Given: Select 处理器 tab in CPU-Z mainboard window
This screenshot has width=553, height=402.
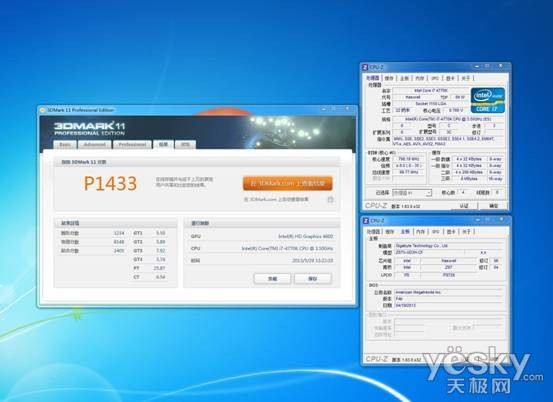Looking at the screenshot, I should click(373, 232).
